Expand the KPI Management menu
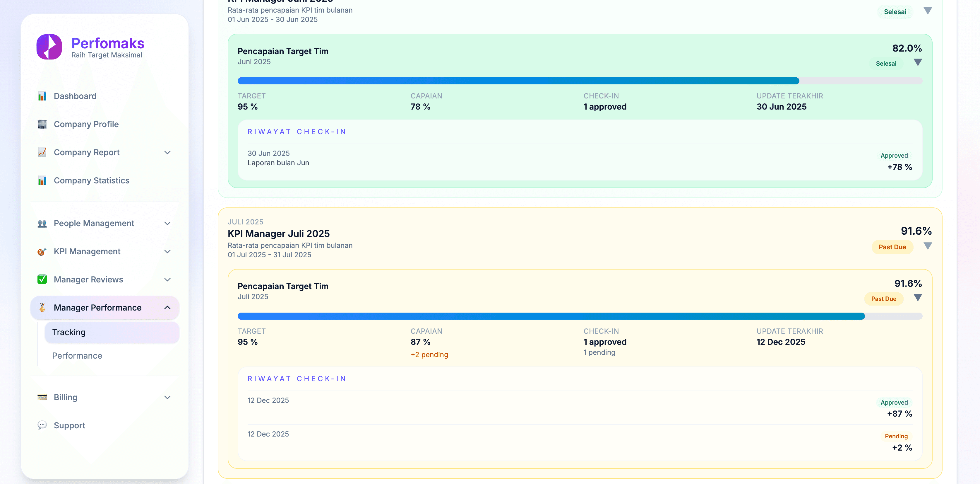The height and width of the screenshot is (484, 980). [167, 251]
